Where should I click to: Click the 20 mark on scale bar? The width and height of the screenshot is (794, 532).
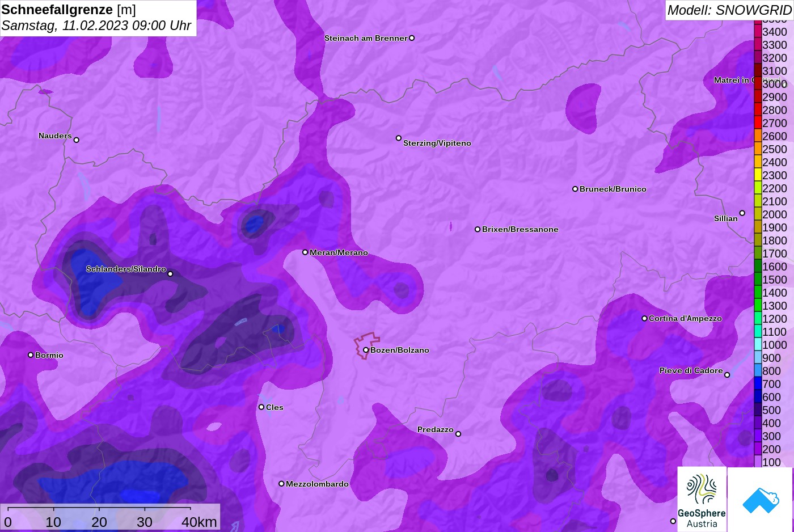coord(99,522)
